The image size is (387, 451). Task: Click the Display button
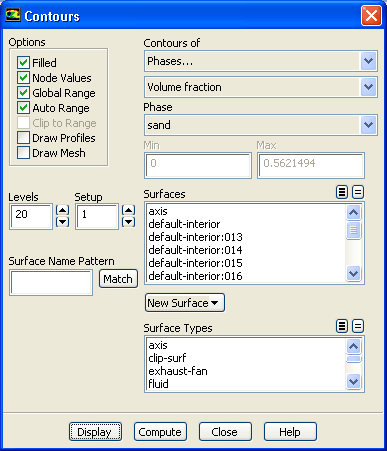95,432
